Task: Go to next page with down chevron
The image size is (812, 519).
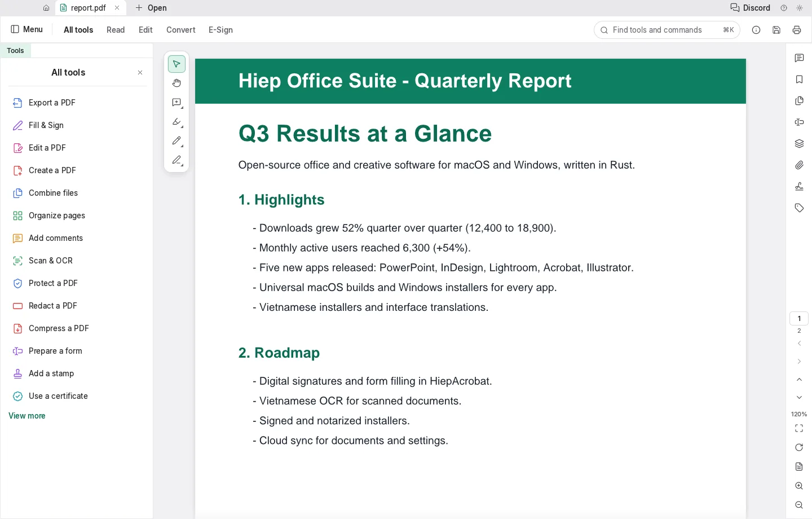Action: (799, 398)
